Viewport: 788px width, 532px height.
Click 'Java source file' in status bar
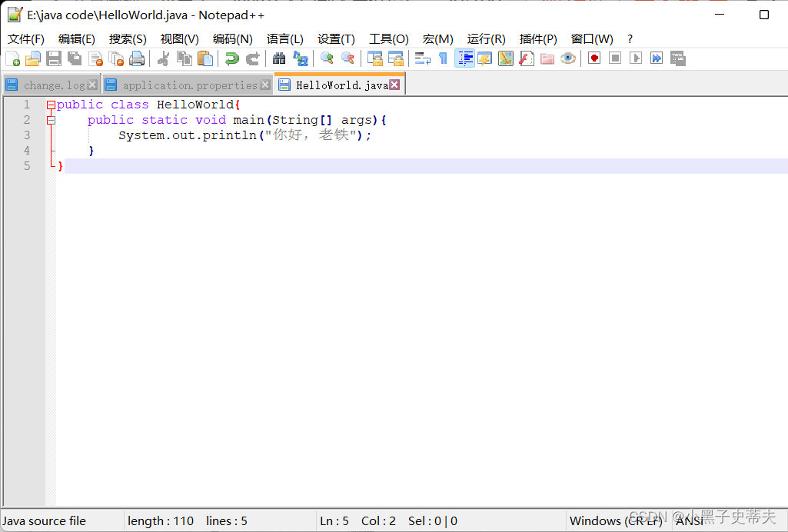[x=45, y=521]
